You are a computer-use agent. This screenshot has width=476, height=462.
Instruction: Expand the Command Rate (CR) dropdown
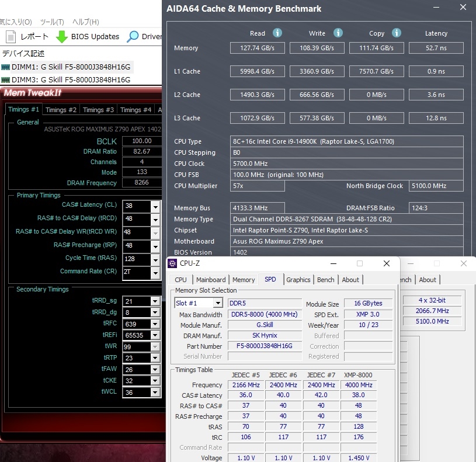click(156, 272)
